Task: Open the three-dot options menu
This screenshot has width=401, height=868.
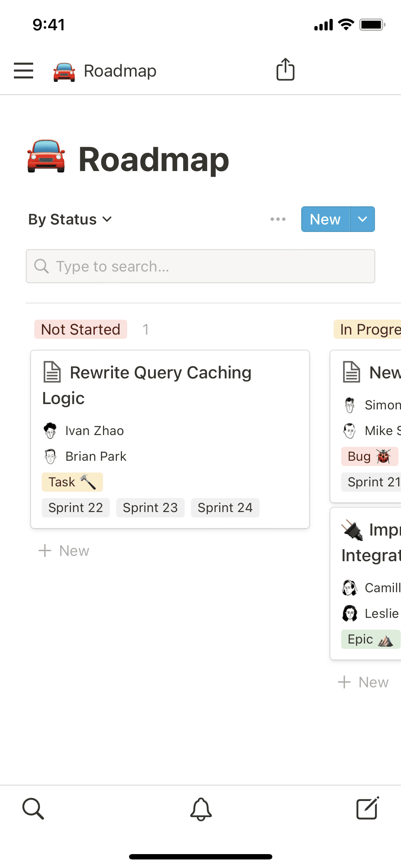Action: (x=278, y=219)
